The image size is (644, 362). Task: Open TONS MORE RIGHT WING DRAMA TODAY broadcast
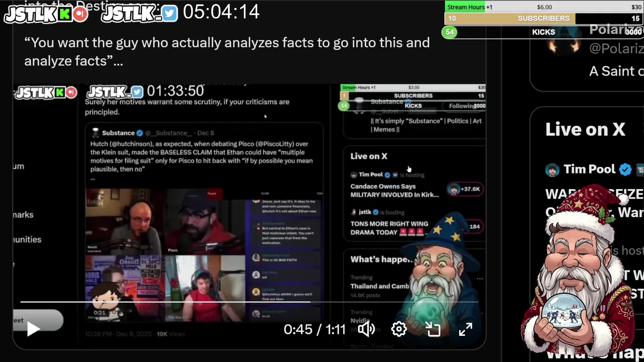point(389,228)
